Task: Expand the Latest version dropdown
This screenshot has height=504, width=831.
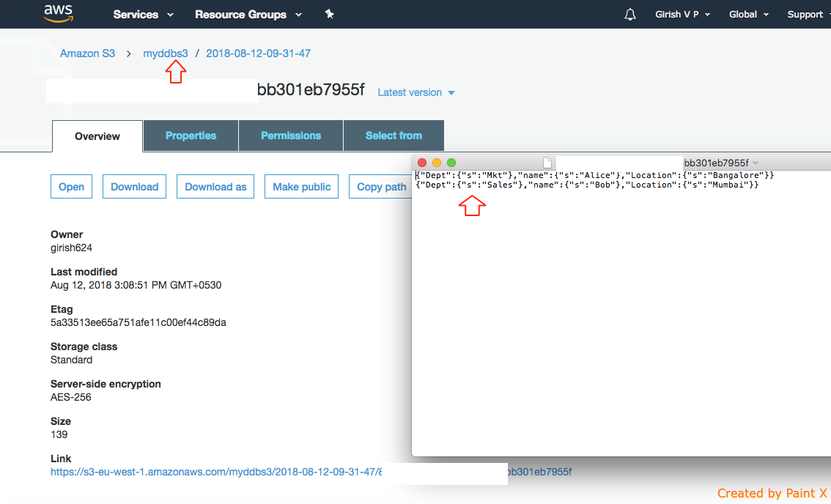Action: click(x=415, y=92)
